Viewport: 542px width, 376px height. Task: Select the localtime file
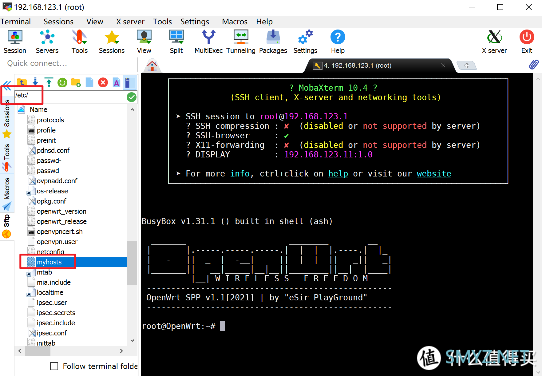coord(50,292)
